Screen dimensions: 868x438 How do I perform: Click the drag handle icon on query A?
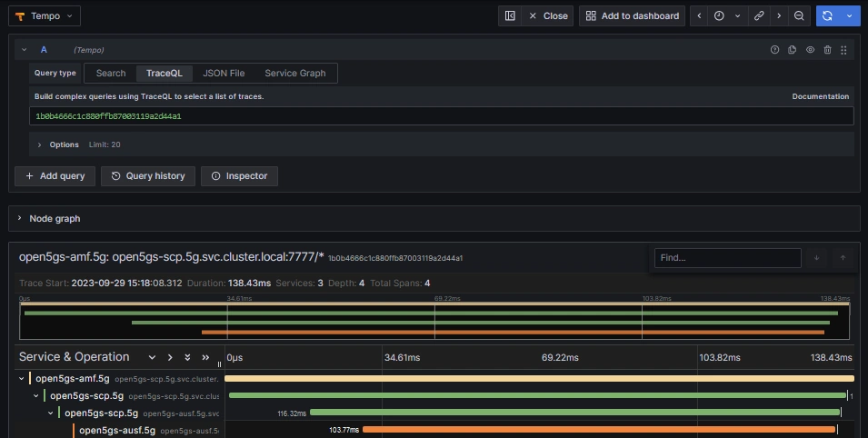pyautogui.click(x=844, y=50)
